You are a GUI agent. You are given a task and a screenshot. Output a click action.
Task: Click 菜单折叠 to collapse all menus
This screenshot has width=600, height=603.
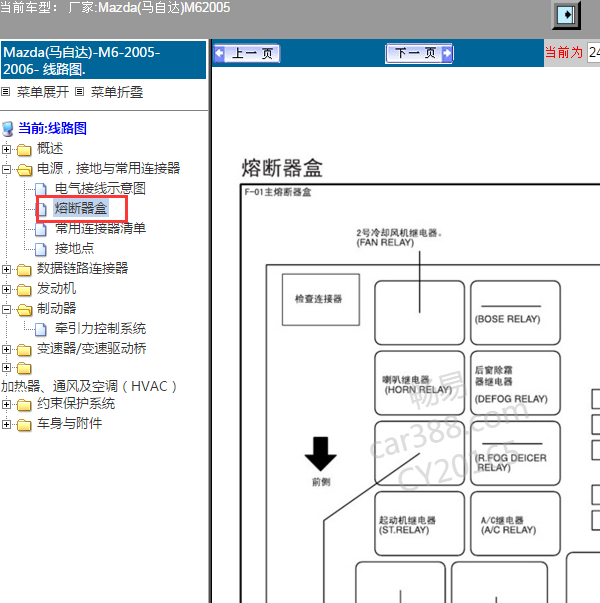tap(117, 92)
